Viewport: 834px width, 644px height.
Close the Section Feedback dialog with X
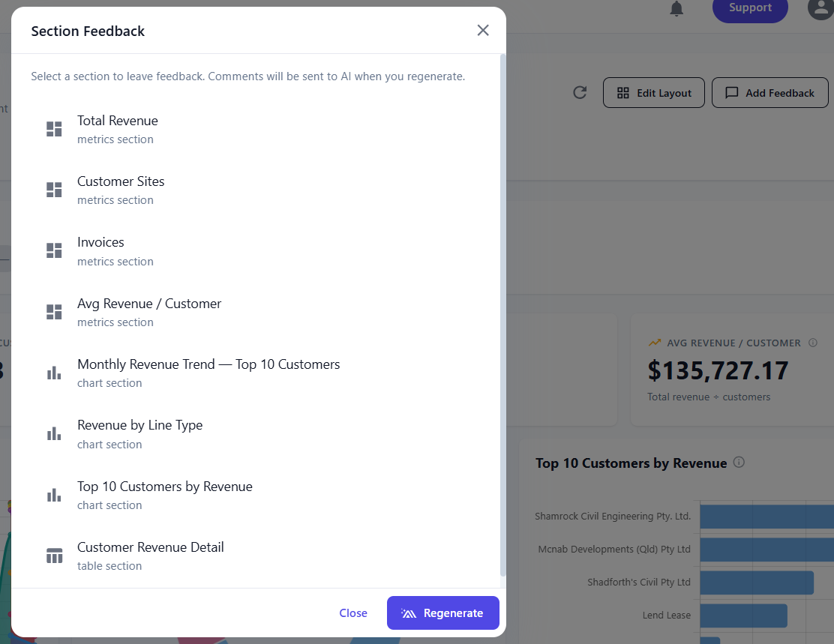point(483,30)
